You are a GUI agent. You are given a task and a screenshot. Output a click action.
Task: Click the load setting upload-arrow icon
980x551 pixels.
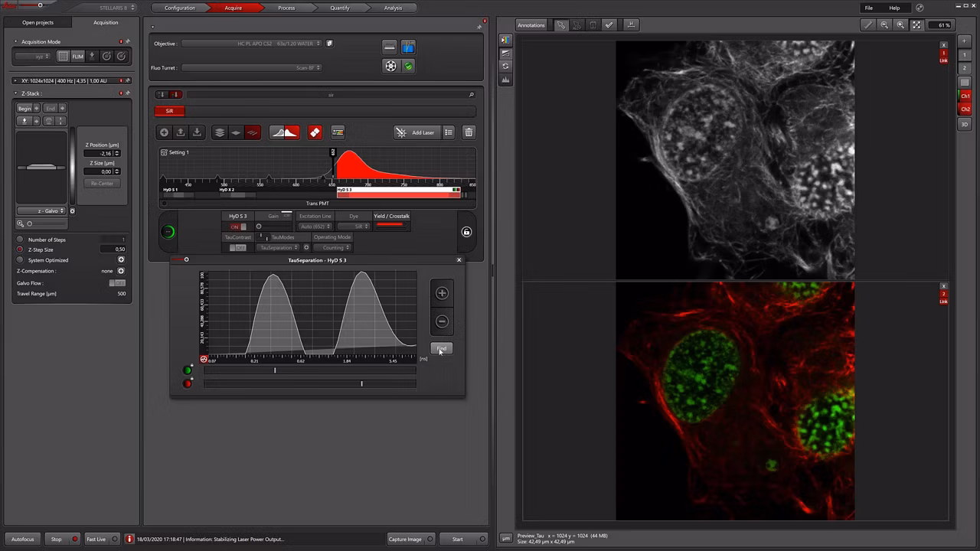181,132
